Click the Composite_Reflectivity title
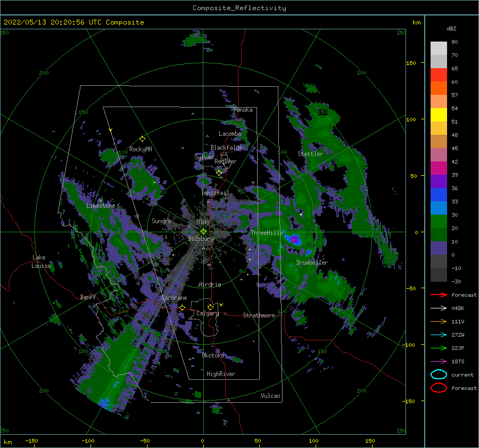Screen dimensions: 479x448 coord(240,8)
